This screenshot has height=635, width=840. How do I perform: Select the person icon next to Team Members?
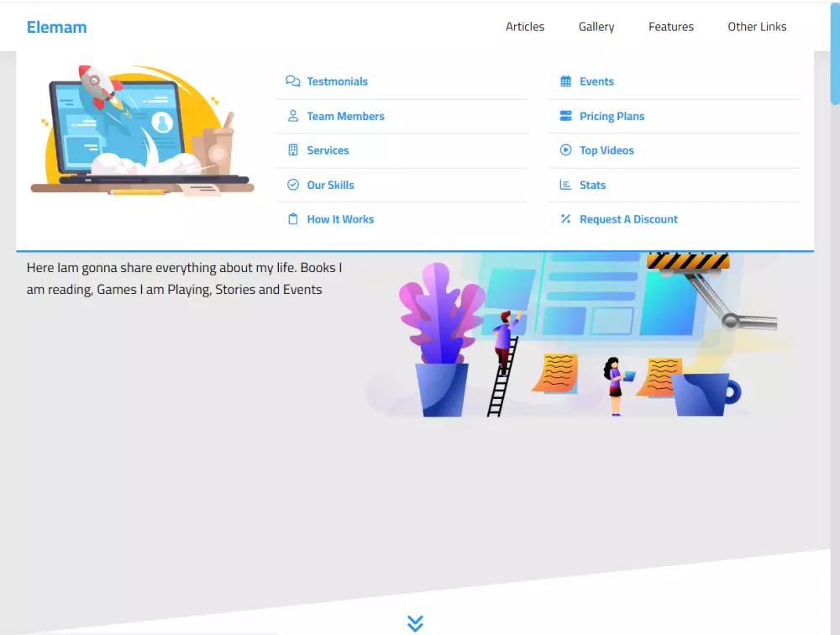tap(292, 116)
